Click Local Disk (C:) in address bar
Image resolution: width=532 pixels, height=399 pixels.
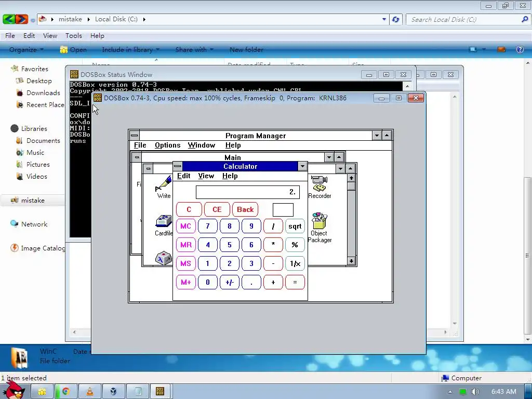(x=116, y=19)
